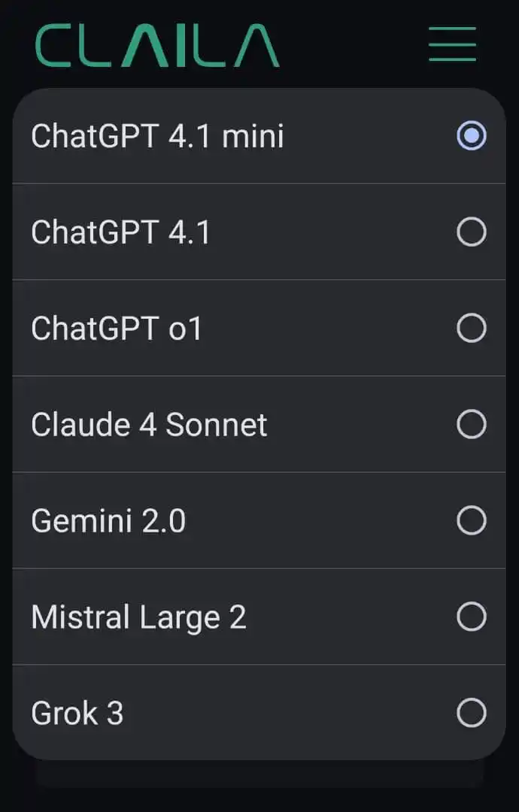Open the hamburger menu icon
Viewport: 519px width, 812px height.
[452, 44]
